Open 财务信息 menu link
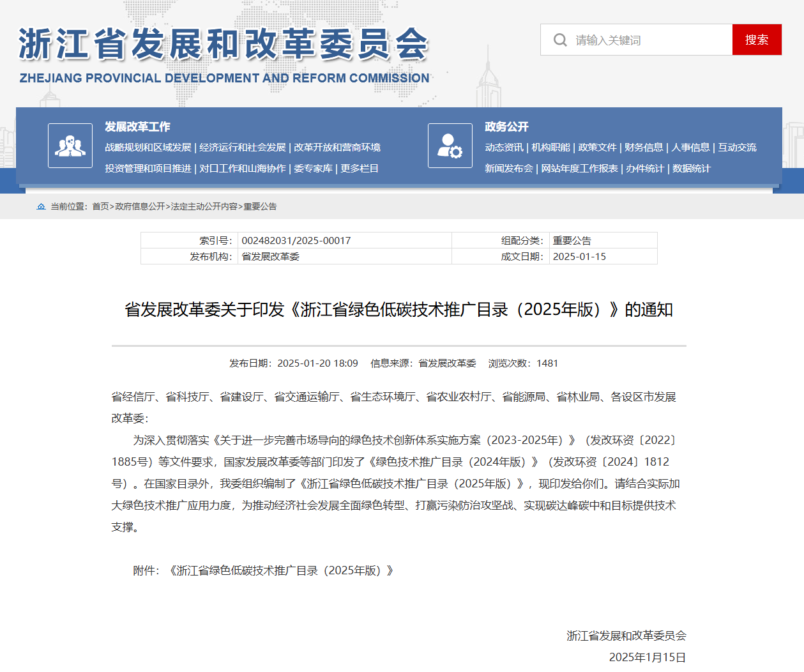Viewport: 804px width, 672px height. click(x=644, y=148)
